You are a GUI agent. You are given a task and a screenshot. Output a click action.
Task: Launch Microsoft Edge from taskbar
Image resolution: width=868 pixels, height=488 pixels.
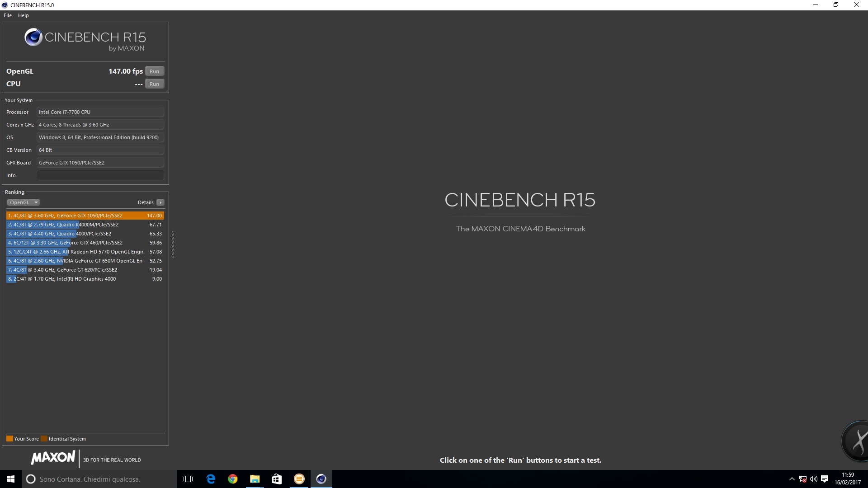(211, 479)
